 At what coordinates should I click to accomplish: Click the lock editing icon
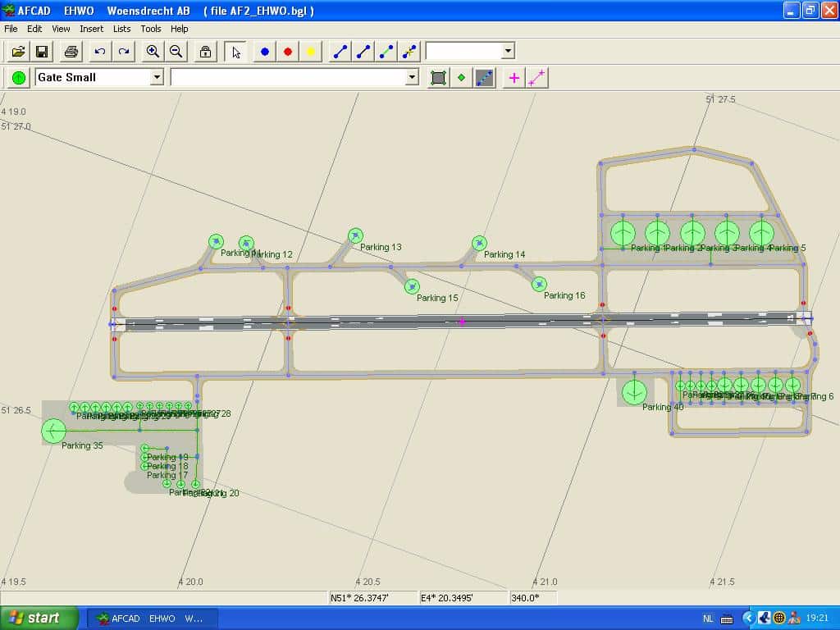pyautogui.click(x=204, y=51)
